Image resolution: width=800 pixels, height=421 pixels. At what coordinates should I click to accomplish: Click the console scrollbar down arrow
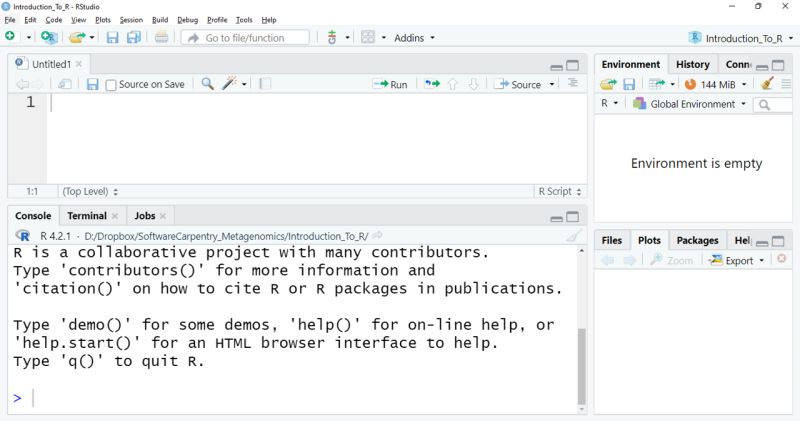[x=582, y=409]
